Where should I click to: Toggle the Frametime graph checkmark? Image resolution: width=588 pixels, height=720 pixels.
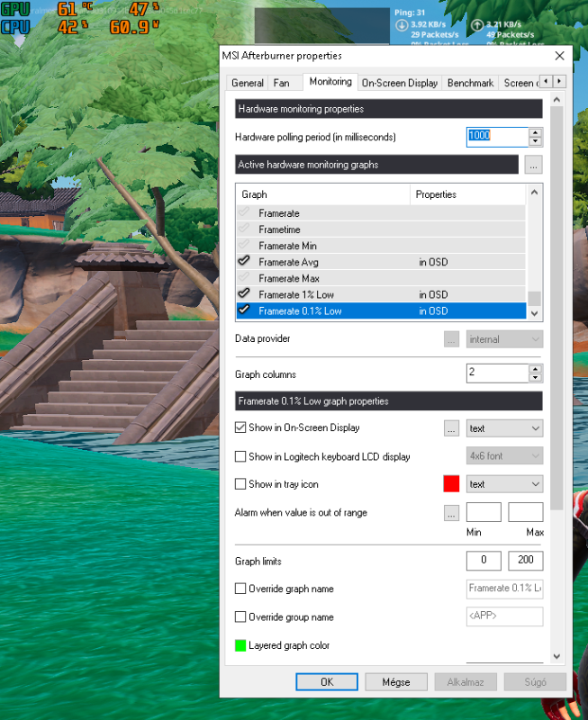[244, 229]
